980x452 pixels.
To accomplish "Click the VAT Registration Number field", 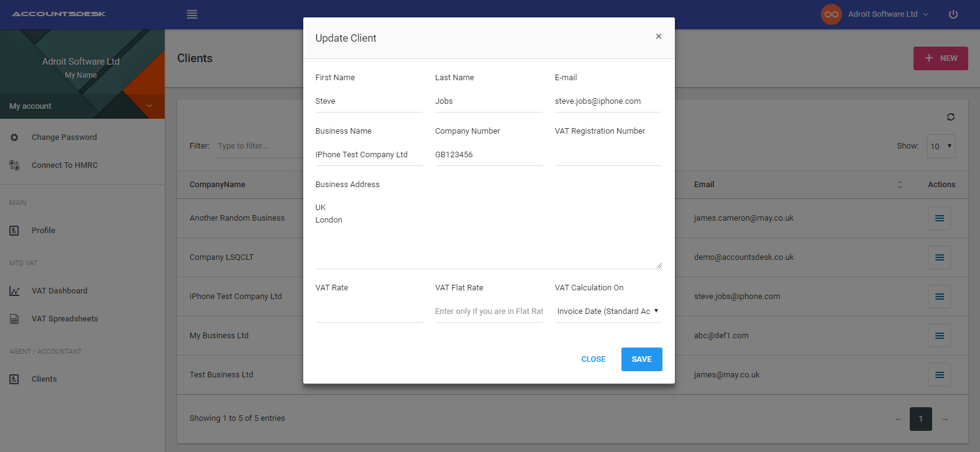I will pyautogui.click(x=608, y=155).
